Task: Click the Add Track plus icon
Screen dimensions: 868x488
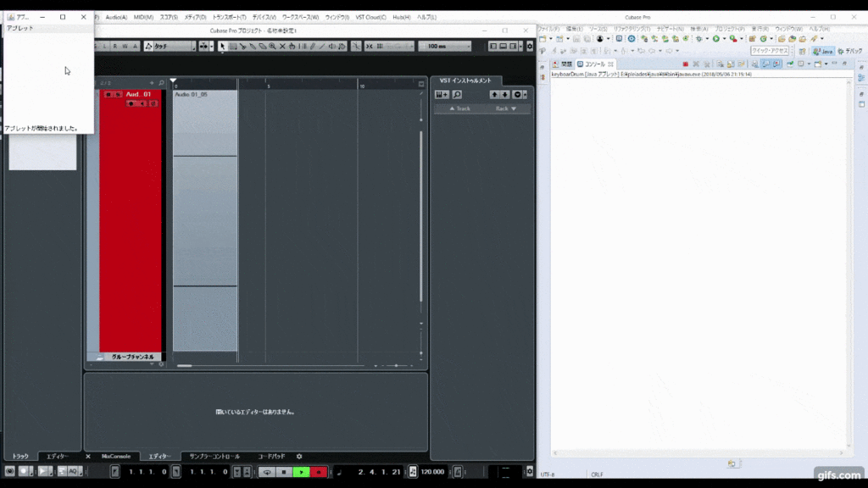Action: coord(152,83)
